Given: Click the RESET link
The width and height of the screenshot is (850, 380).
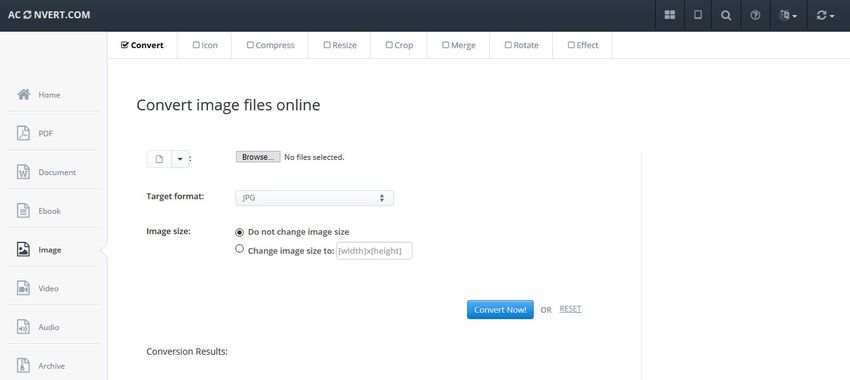Looking at the screenshot, I should pyautogui.click(x=570, y=309).
